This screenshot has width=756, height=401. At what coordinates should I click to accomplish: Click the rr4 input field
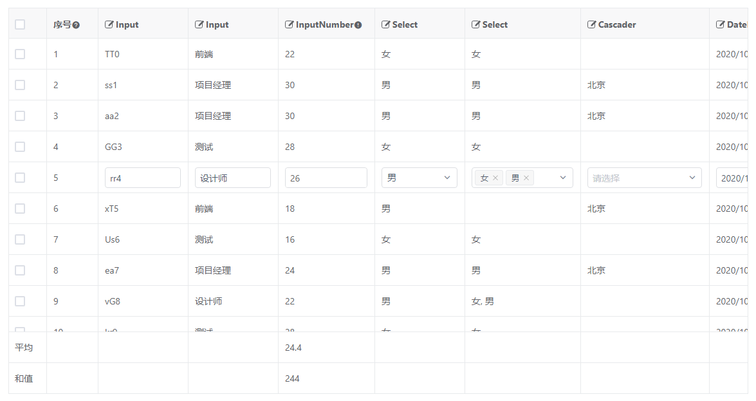click(142, 178)
